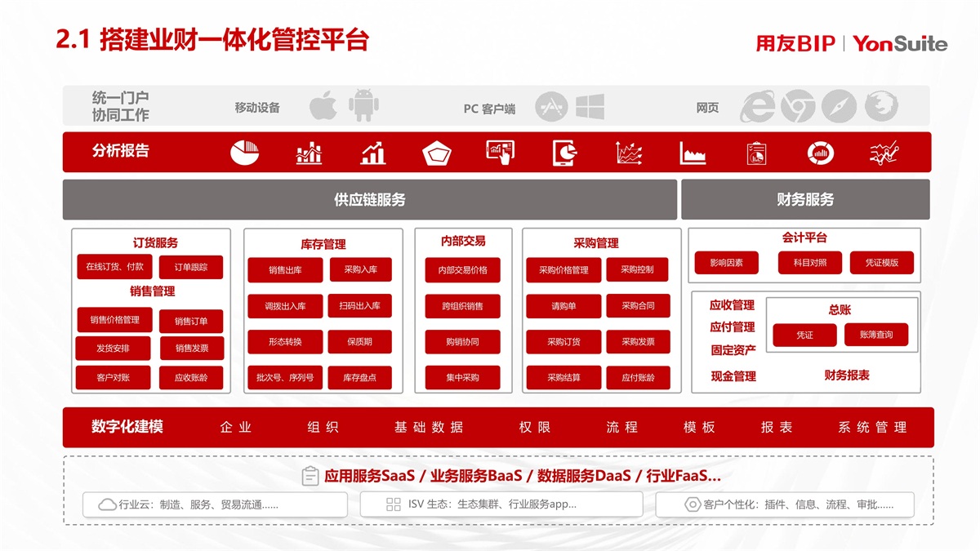The image size is (980, 551).
Task: Click the Mac App Store icon
Action: [551, 107]
